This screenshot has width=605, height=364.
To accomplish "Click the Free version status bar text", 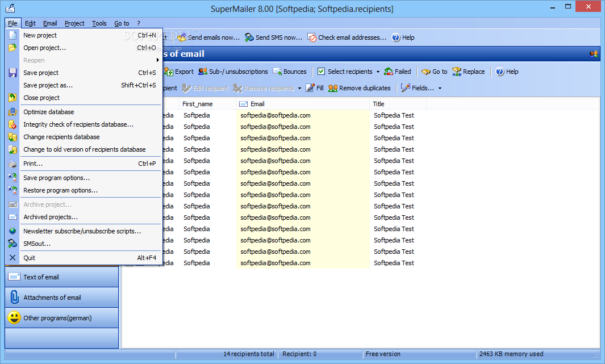I will (x=383, y=354).
